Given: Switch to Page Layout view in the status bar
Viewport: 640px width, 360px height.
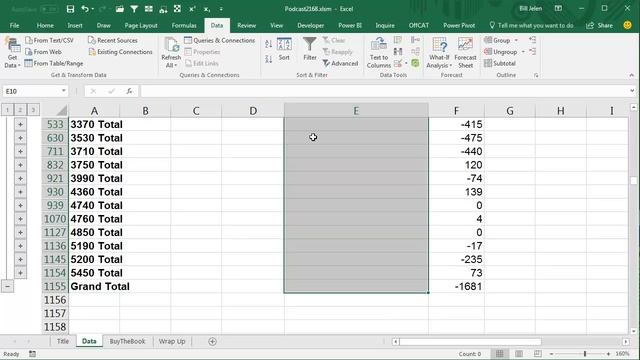Looking at the screenshot, I should 519,353.
